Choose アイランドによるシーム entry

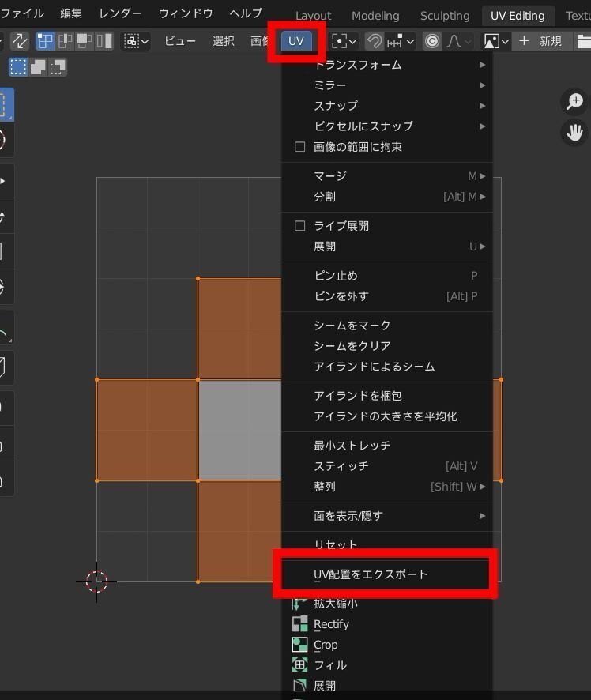coord(387,367)
